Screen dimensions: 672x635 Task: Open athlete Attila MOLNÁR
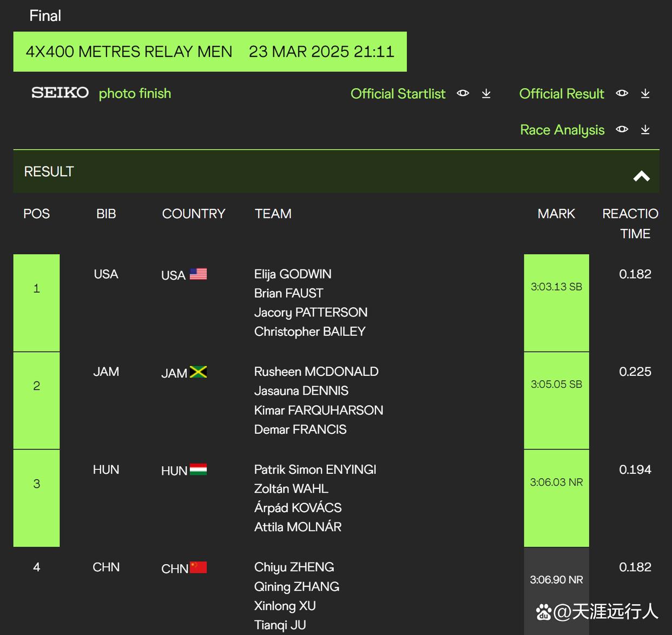298,527
